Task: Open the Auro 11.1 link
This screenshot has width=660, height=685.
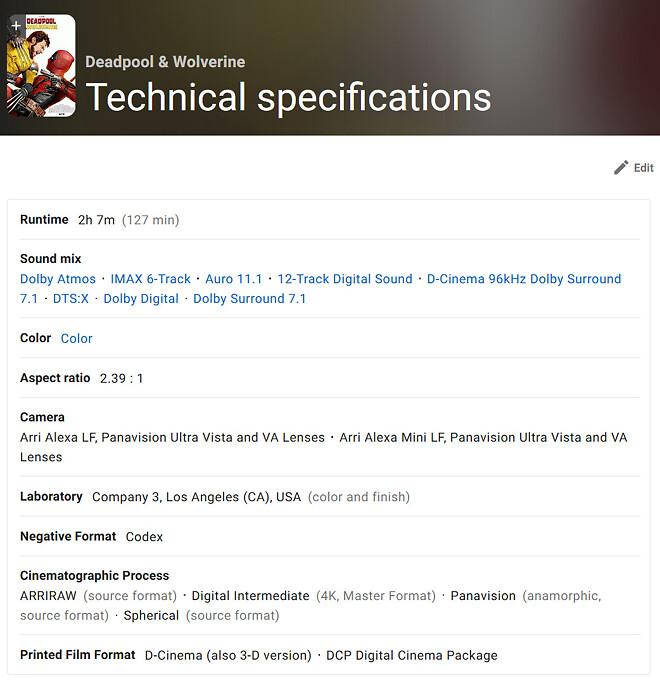Action: (234, 279)
